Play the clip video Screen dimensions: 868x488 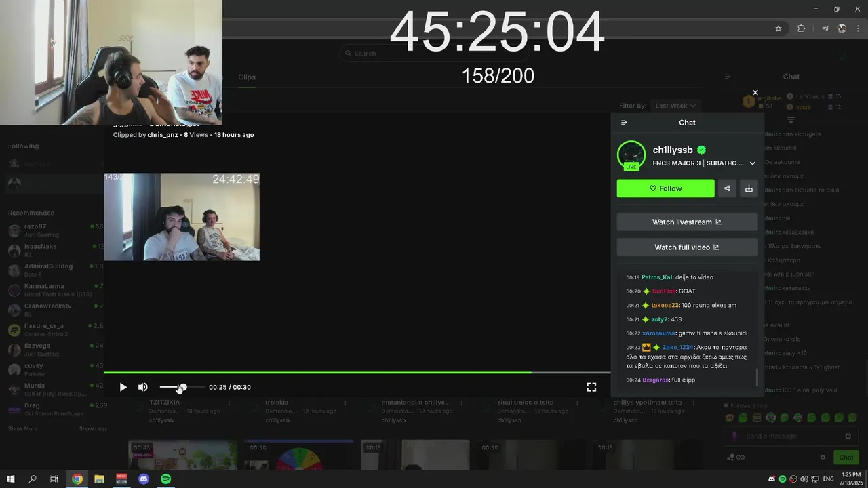(123, 387)
